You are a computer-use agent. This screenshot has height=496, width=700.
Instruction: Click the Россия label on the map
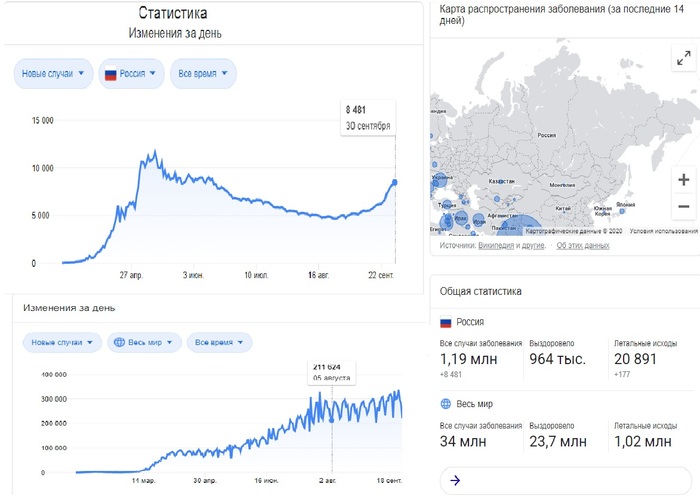coord(546,134)
